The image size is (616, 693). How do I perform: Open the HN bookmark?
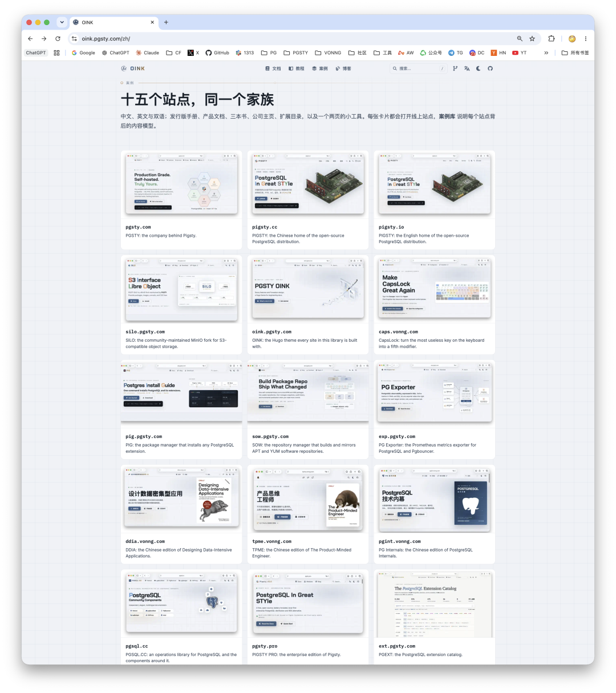pos(499,53)
